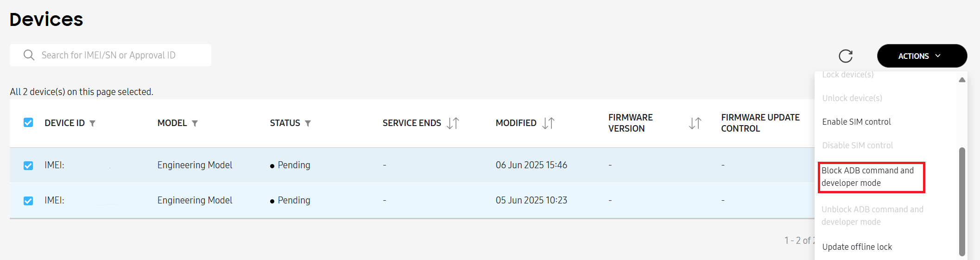Click the IMEI/SN search field
Image resolution: width=980 pixels, height=260 pixels.
pyautogui.click(x=120, y=55)
